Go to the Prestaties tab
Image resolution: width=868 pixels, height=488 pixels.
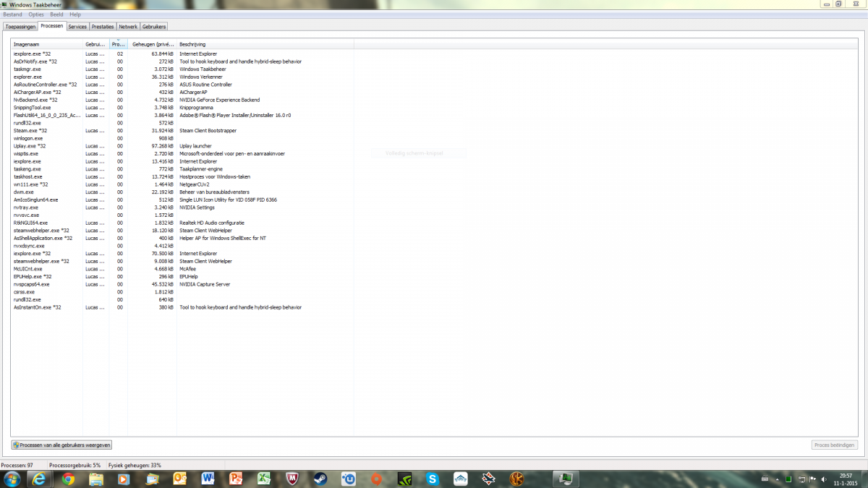point(103,27)
